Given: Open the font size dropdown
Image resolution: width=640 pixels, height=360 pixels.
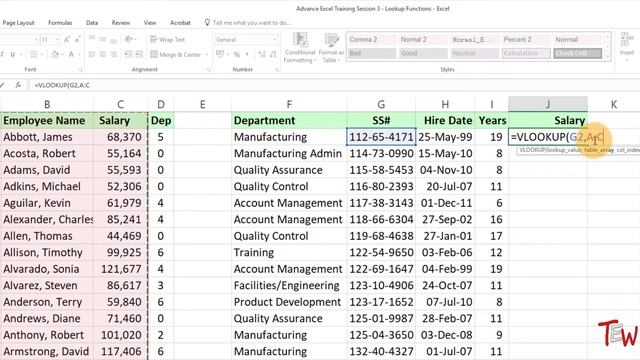Looking at the screenshot, I should tap(57, 40).
